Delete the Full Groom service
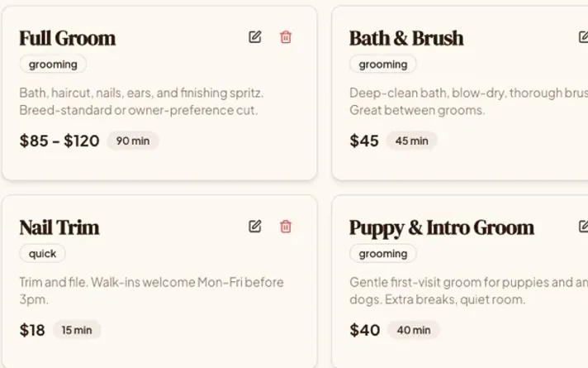 (286, 37)
